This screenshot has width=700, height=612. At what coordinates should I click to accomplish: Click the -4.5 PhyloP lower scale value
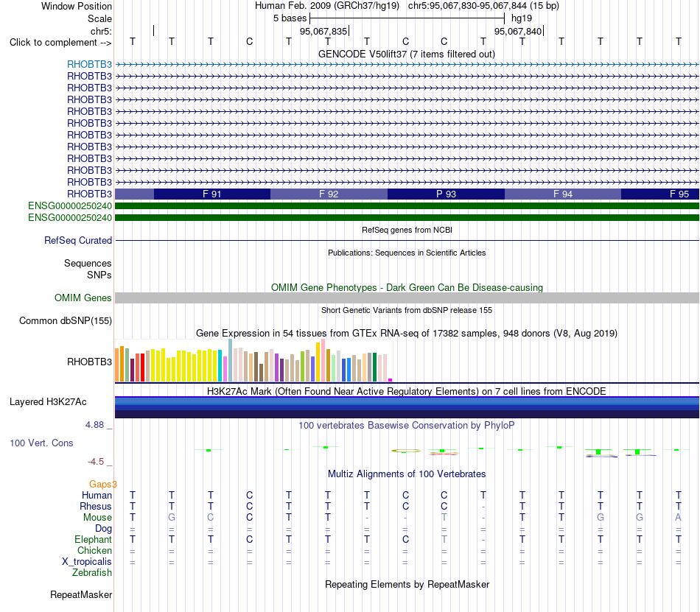pos(96,462)
